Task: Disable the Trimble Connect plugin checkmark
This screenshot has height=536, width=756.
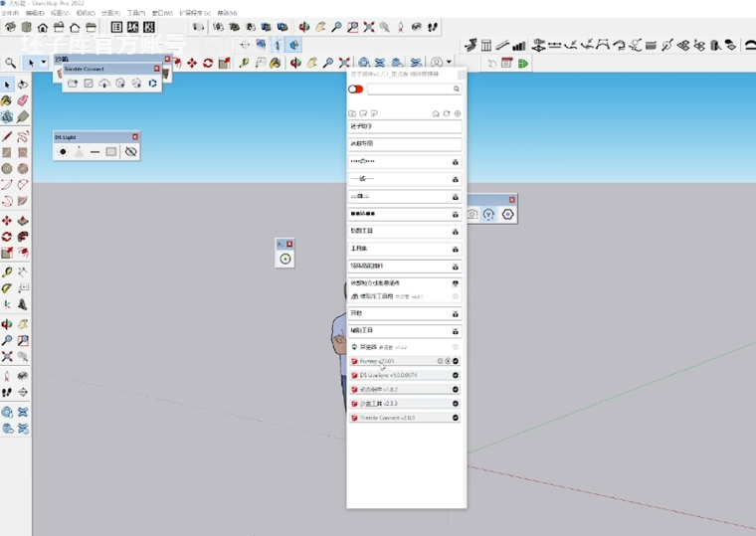Action: tap(455, 418)
